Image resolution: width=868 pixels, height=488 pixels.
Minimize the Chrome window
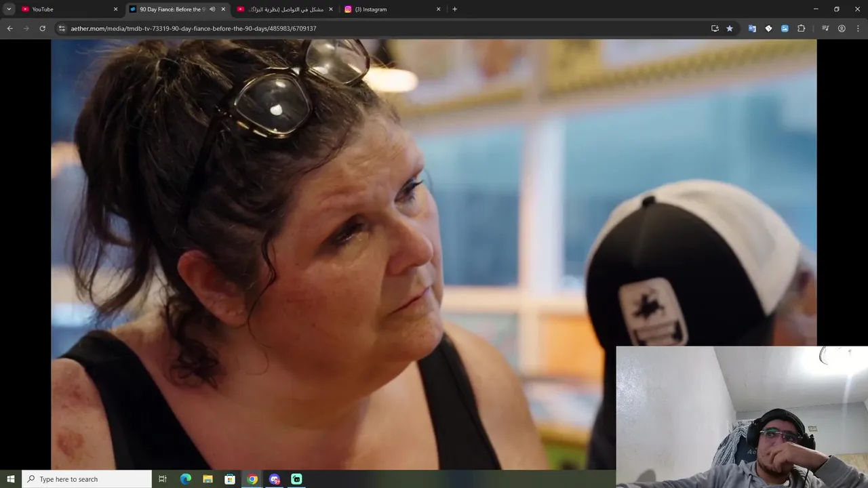coord(816,9)
